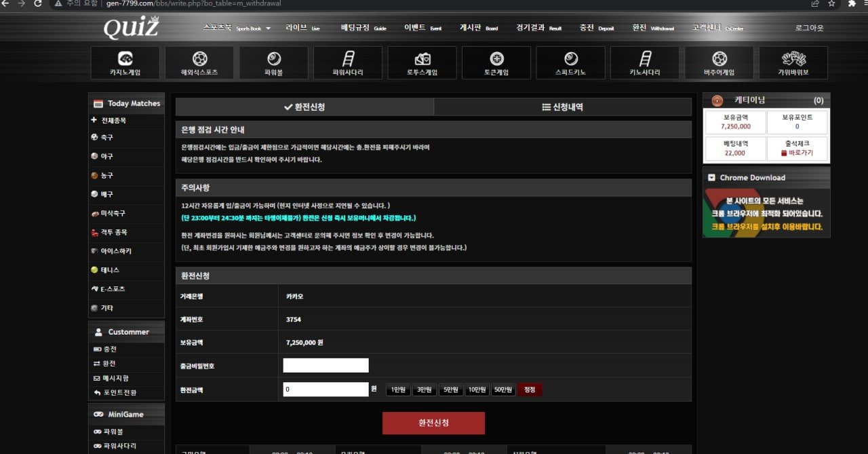The image size is (868, 454).
Task: Click the 정정 reset amount button
Action: click(530, 390)
